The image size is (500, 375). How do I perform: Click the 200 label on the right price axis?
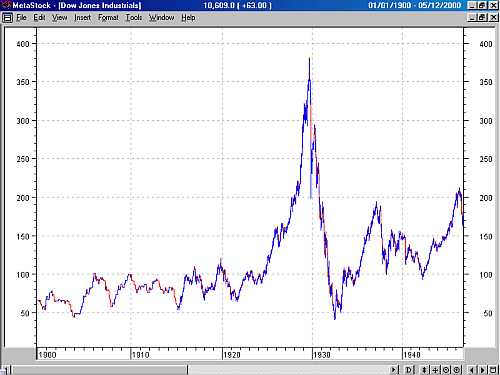(486, 198)
